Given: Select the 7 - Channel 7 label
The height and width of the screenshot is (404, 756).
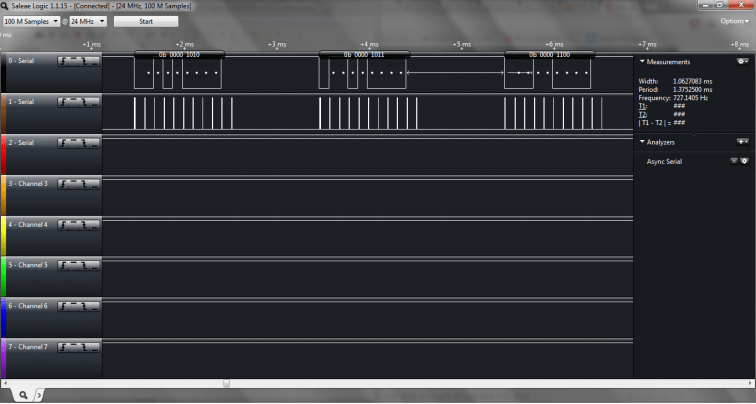Looking at the screenshot, I should [28, 347].
